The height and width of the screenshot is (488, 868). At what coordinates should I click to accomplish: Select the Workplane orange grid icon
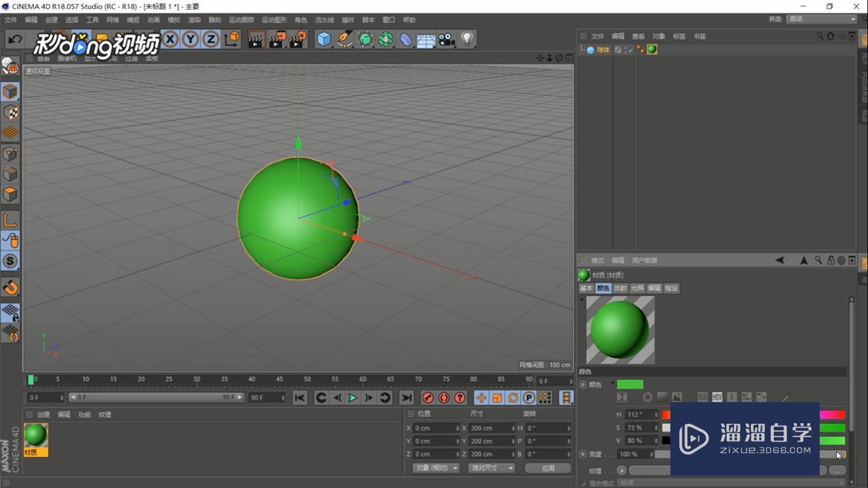coord(10,133)
